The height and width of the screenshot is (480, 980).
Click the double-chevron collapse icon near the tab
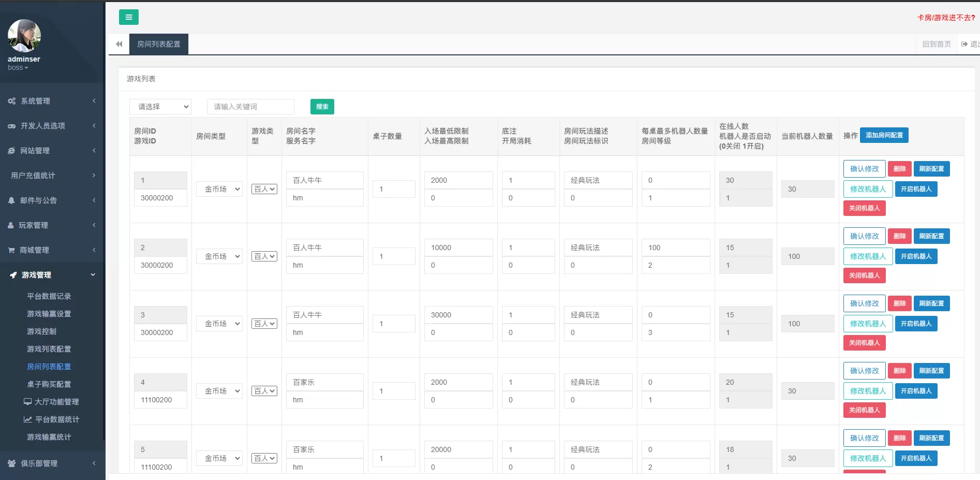(x=118, y=44)
